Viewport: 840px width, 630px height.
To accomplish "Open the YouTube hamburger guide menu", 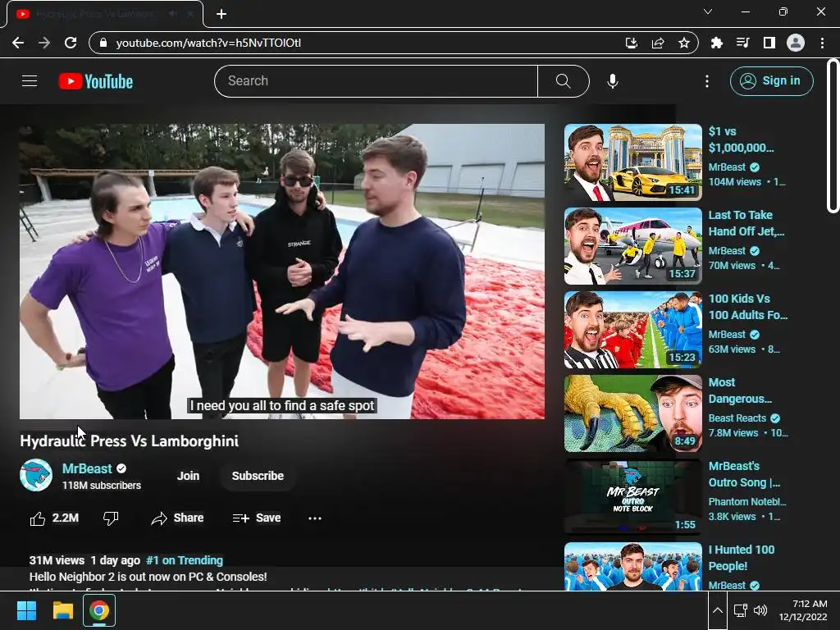I will click(x=30, y=81).
